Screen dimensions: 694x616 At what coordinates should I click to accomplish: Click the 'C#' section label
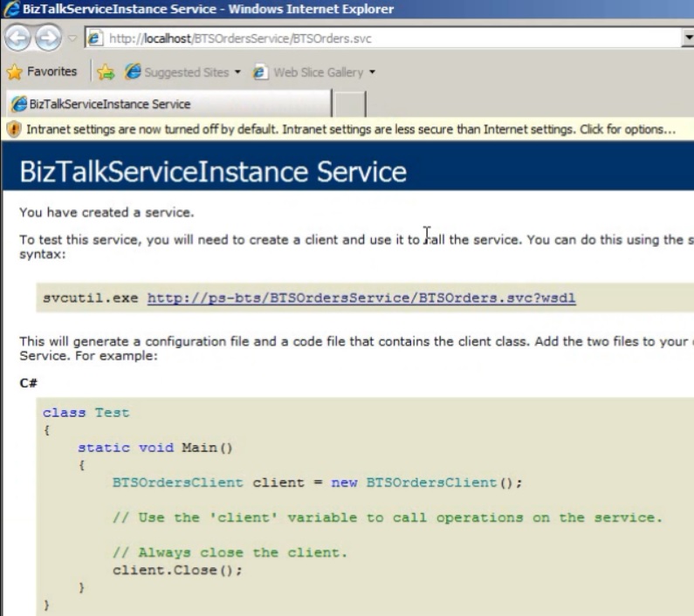pos(28,383)
